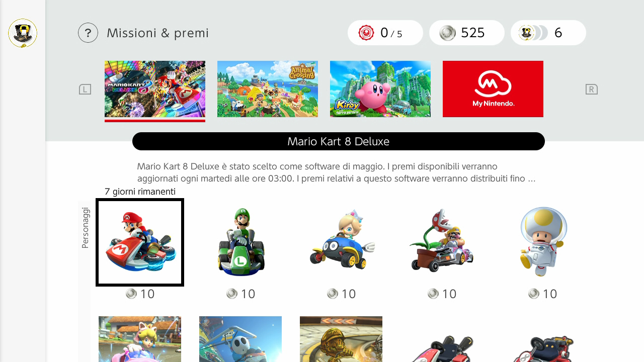Open the missions counter showing 0/5

coord(385,33)
